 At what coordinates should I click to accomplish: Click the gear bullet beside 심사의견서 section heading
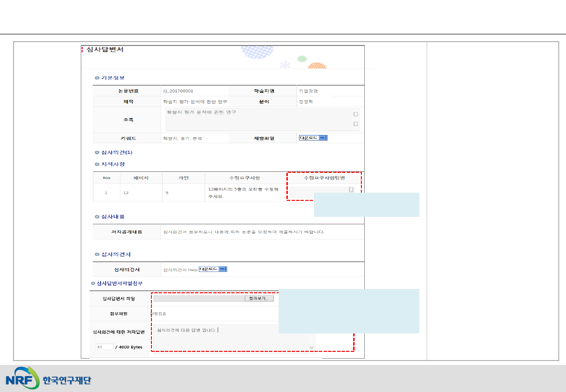coord(97,254)
